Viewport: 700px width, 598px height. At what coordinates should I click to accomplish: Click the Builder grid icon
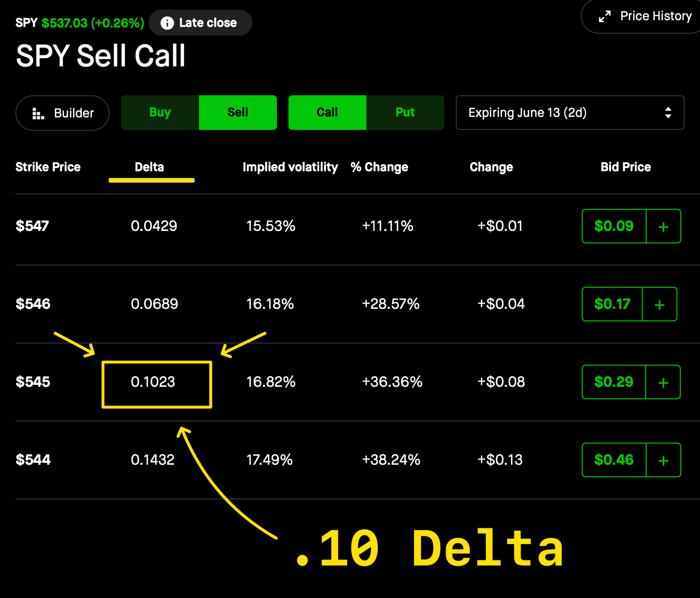coord(38,114)
